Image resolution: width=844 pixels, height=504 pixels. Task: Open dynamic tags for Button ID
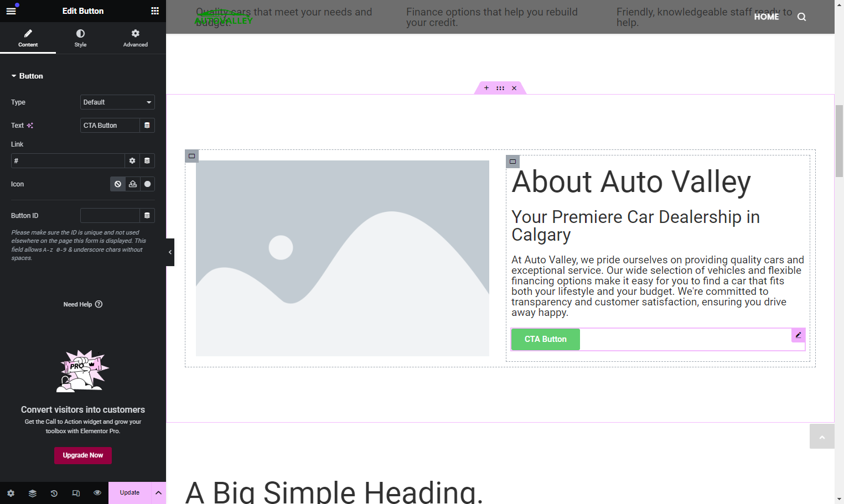point(147,216)
